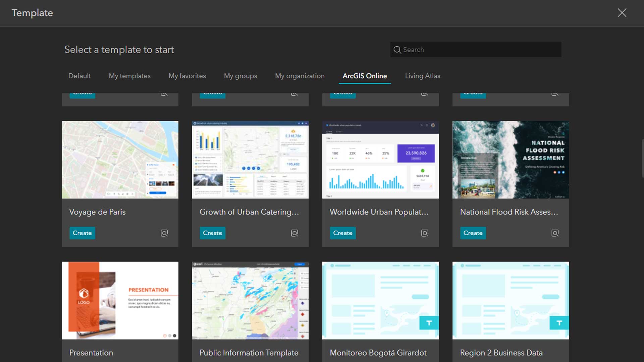644x362 pixels.
Task: Create from Growth of Urban Catering
Action: coord(212,233)
